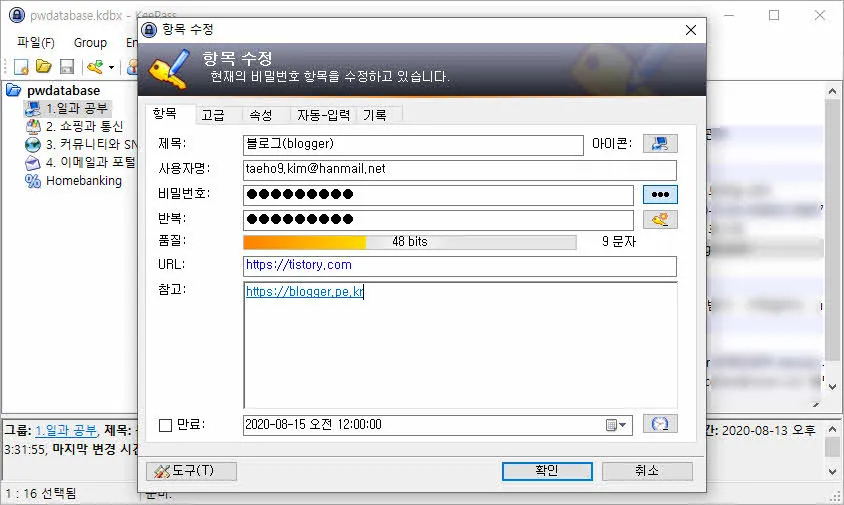The height and width of the screenshot is (505, 844).
Task: Open the 파일(F) menu
Action: [x=36, y=43]
